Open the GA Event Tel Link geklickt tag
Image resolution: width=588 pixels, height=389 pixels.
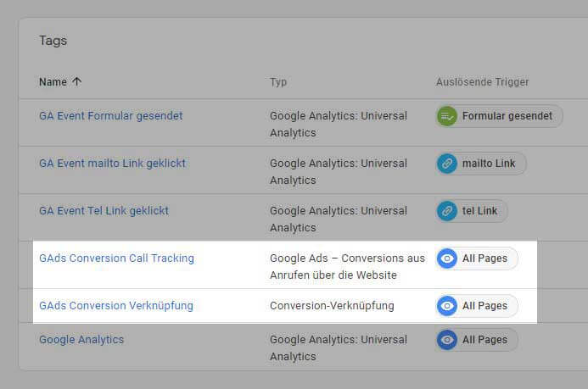tap(104, 211)
